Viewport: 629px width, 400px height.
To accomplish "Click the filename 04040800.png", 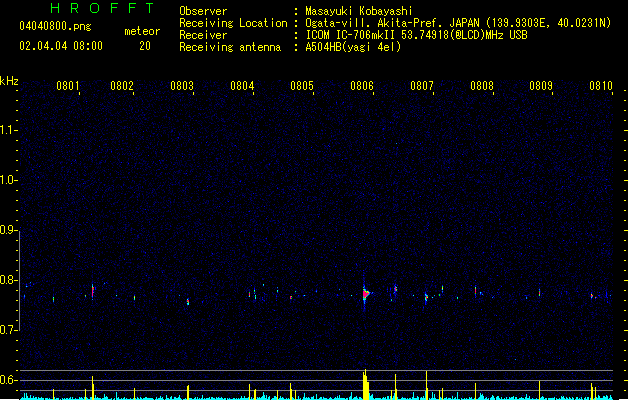I will point(55,26).
